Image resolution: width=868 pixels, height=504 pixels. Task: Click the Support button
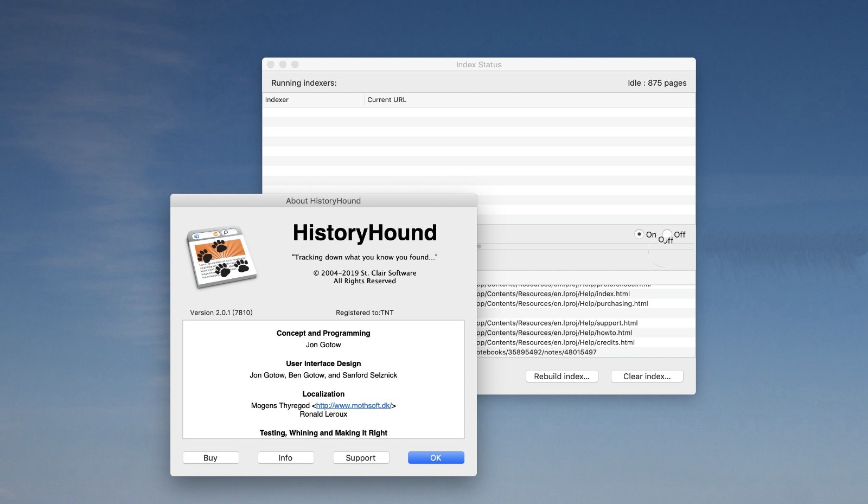pyautogui.click(x=361, y=458)
